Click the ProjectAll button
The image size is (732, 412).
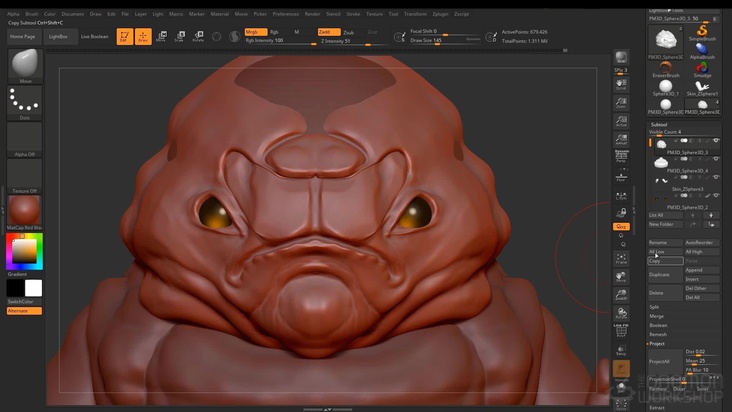point(665,361)
